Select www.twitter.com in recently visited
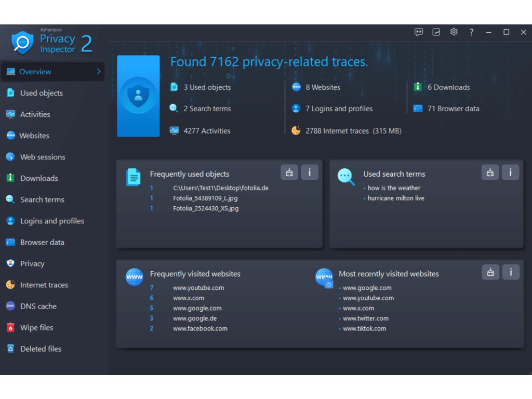 pos(366,318)
